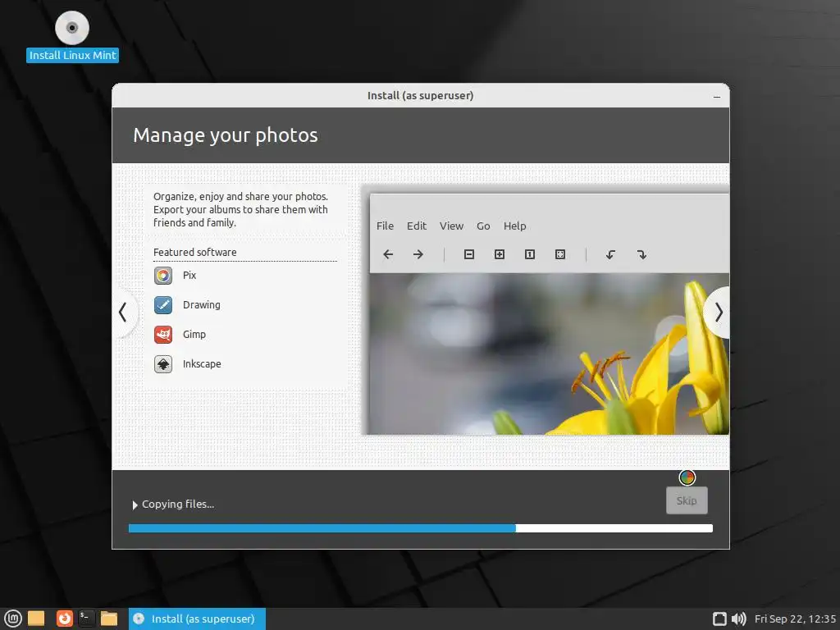Click the Inkscape label text
Screen dimensions: 840x630
coord(202,363)
